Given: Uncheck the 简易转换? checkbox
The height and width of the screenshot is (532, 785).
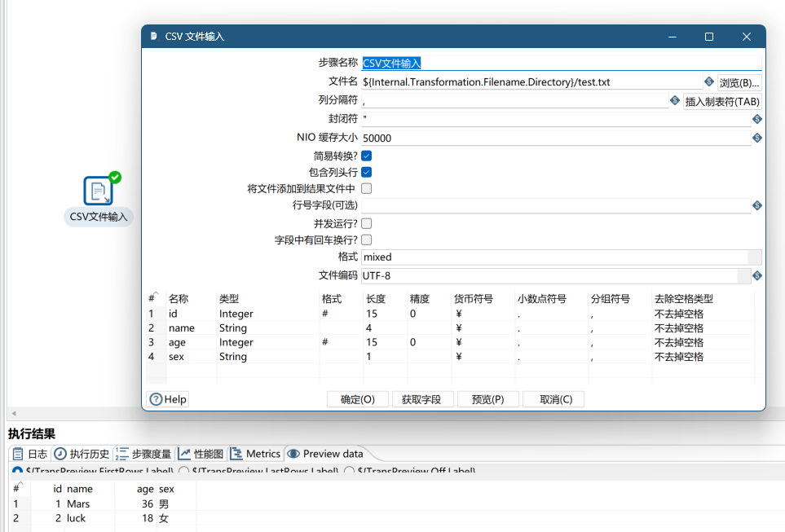Looking at the screenshot, I should (367, 156).
